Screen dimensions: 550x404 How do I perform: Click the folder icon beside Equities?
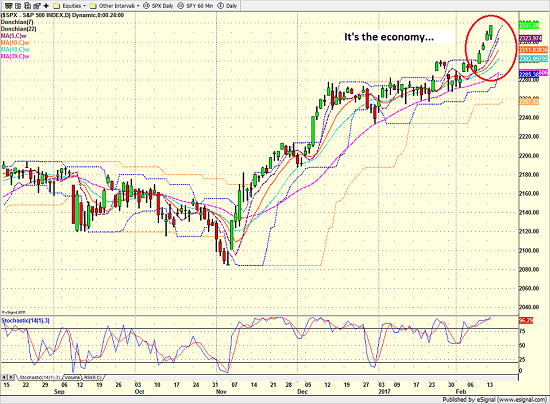[x=56, y=6]
